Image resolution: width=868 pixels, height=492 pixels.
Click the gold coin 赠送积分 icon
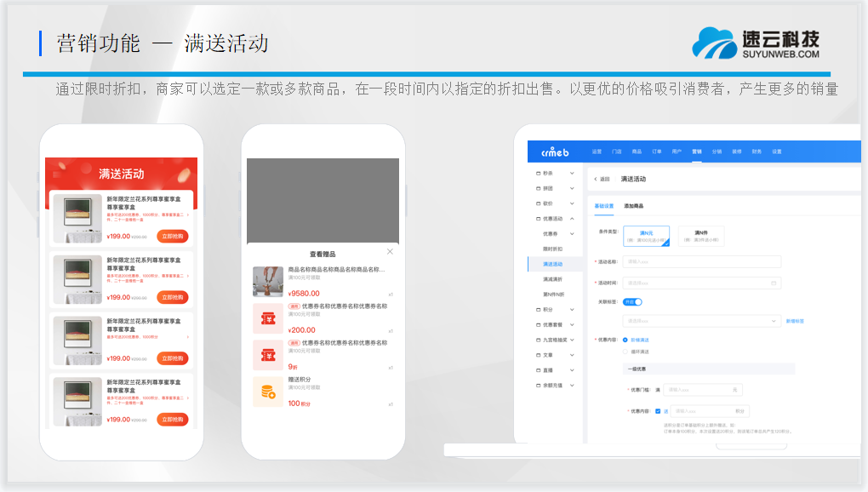coord(268,392)
